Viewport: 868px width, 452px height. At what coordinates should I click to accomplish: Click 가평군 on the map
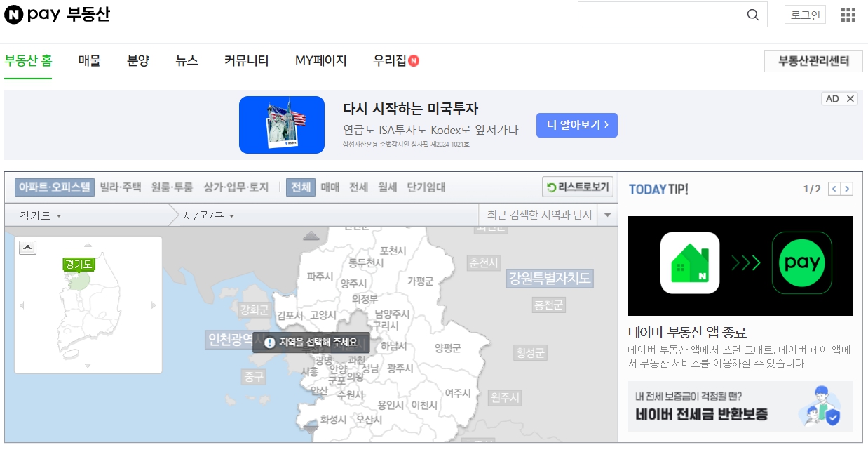421,281
